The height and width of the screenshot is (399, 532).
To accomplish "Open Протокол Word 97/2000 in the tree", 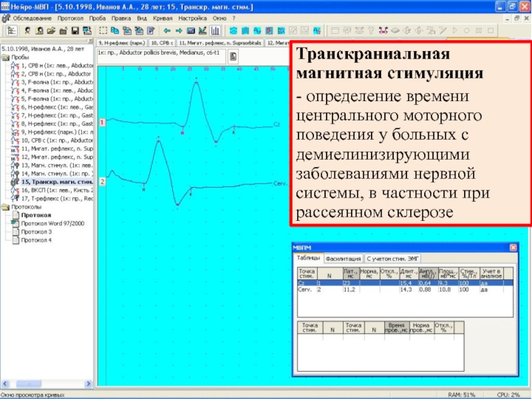I will (x=51, y=223).
